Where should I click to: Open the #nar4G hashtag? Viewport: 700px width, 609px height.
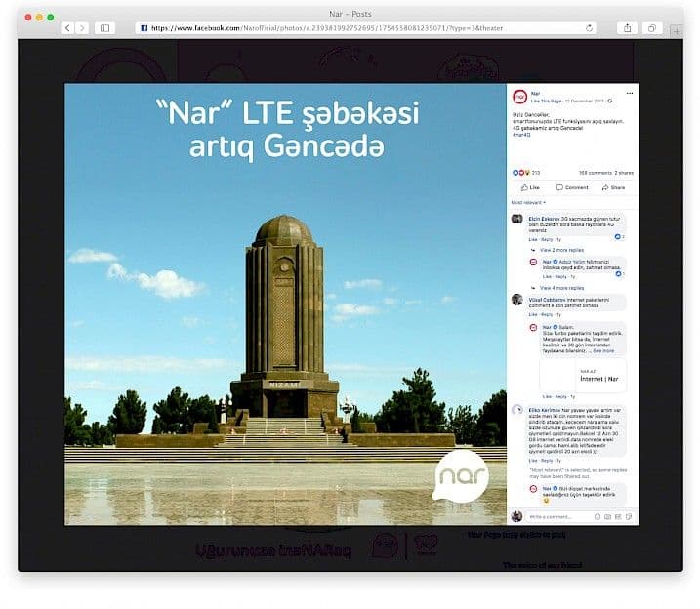click(521, 135)
